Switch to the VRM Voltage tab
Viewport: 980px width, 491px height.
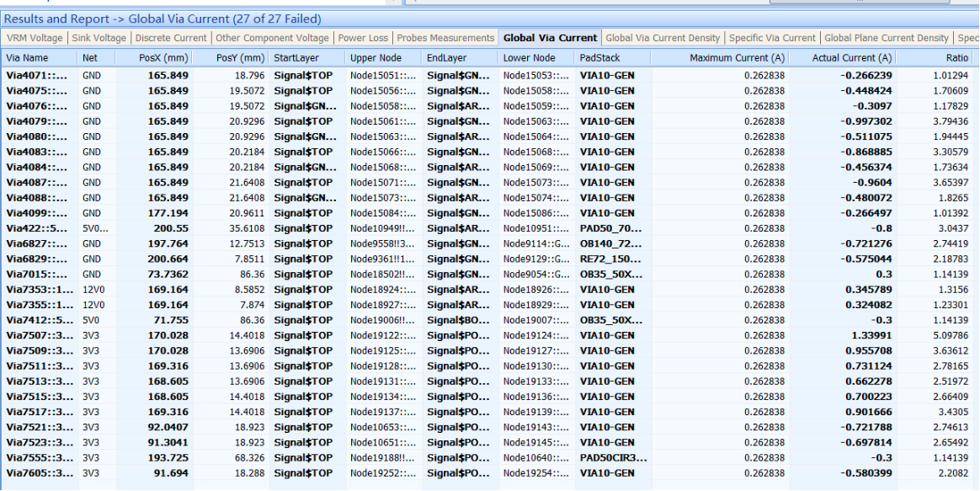35,38
